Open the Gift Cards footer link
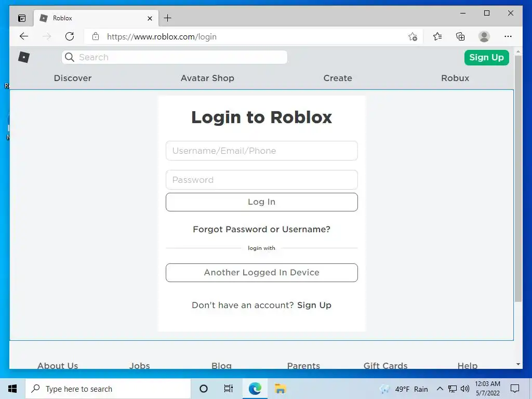Image resolution: width=532 pixels, height=399 pixels. click(385, 366)
